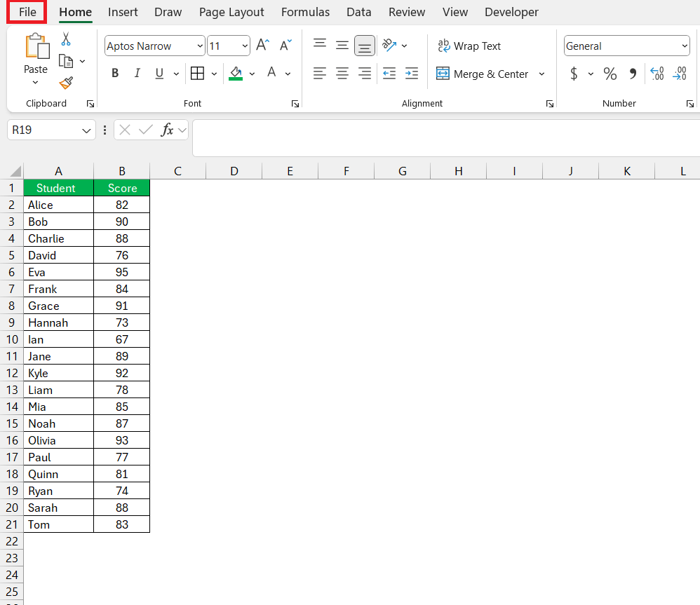This screenshot has width=700, height=605.
Task: Switch to the Insert tab
Action: pyautogui.click(x=123, y=12)
